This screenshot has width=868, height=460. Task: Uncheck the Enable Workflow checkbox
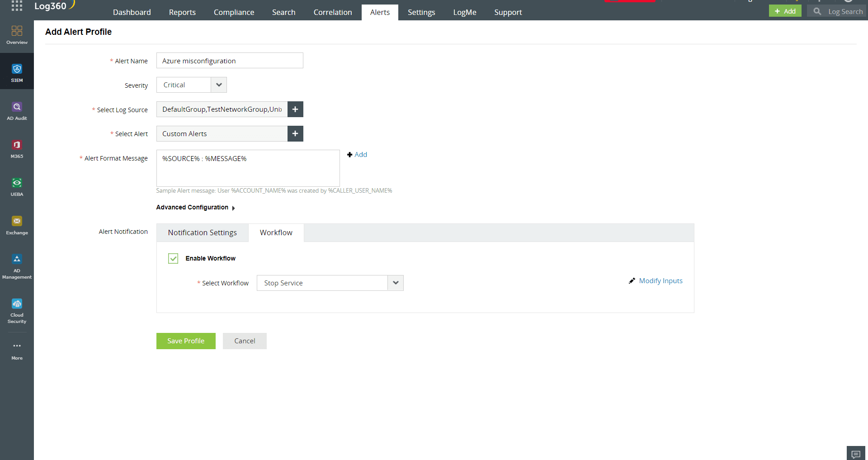click(173, 258)
